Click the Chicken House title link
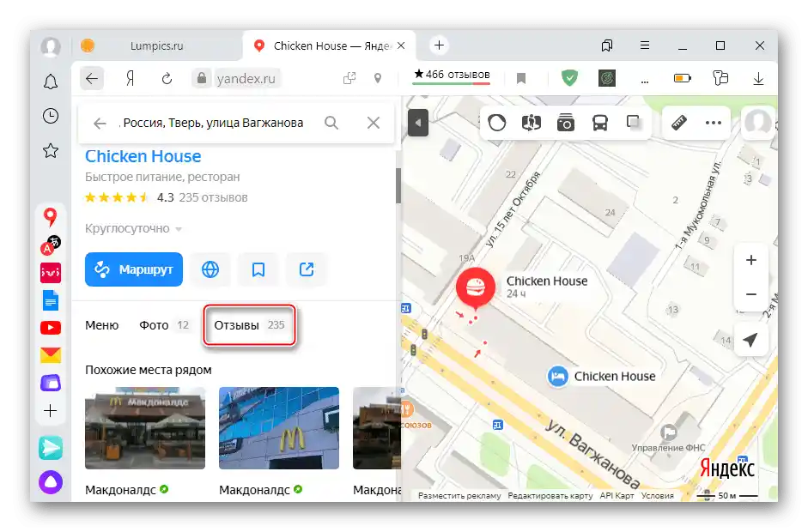 [143, 156]
